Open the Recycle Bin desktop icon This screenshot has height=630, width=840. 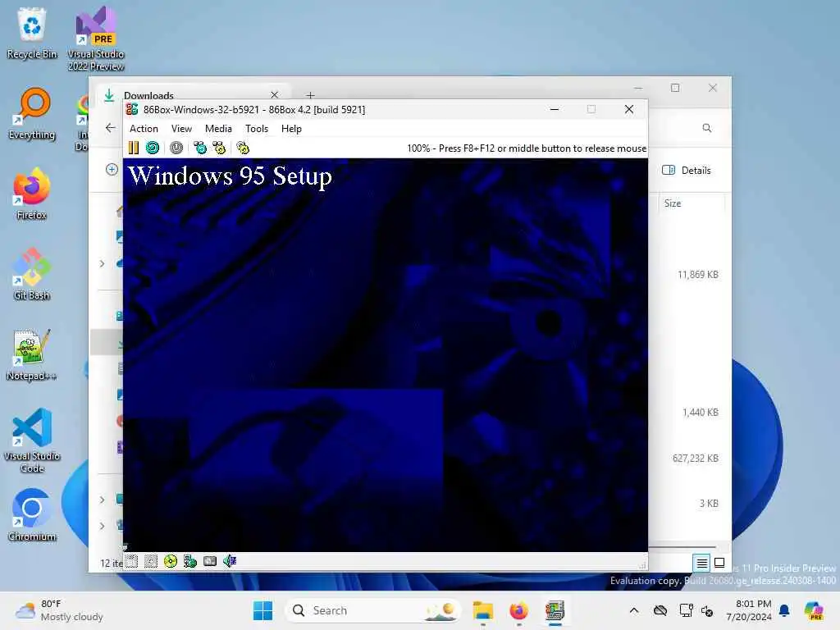(x=32, y=33)
